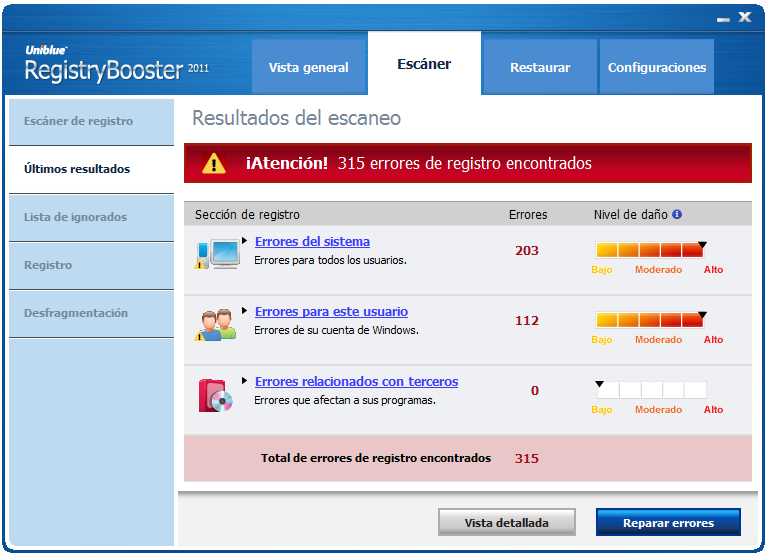
Task: Click the system errors computer icon
Action: tap(217, 254)
